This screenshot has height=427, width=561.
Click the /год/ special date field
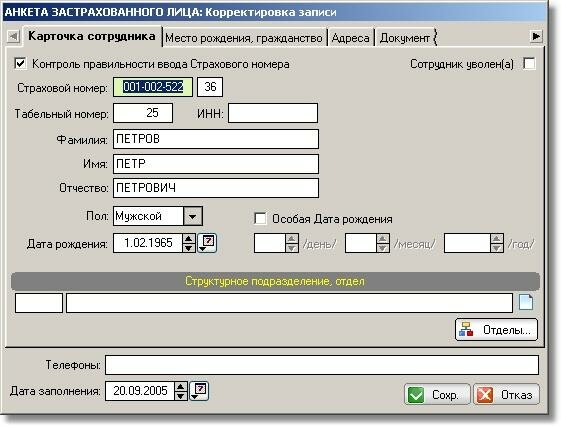(467, 243)
